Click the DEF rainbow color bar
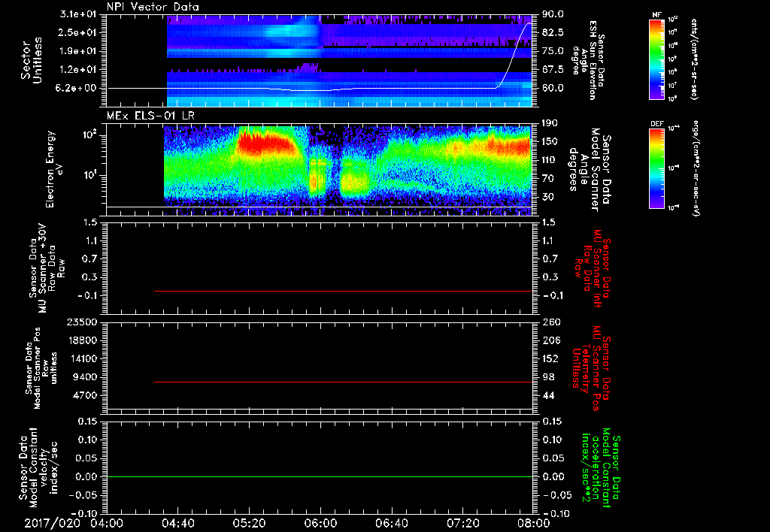Image resolution: width=770 pixels, height=532 pixels. point(656,168)
